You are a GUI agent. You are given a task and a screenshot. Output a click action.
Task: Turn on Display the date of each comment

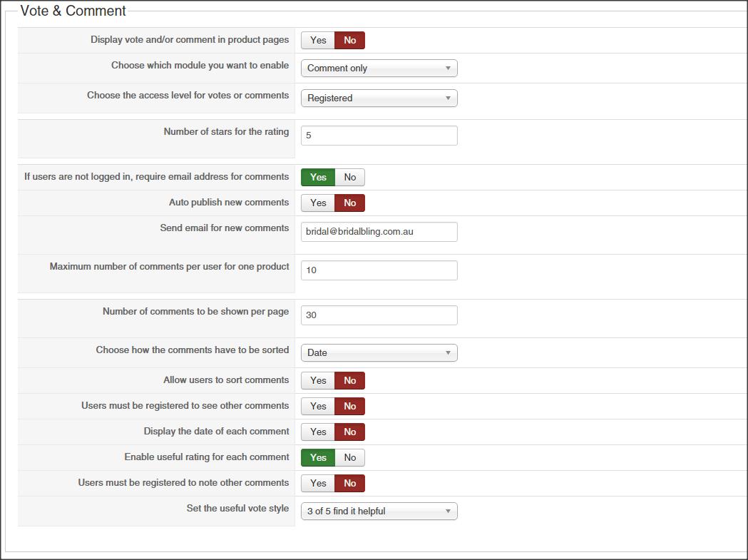point(318,432)
